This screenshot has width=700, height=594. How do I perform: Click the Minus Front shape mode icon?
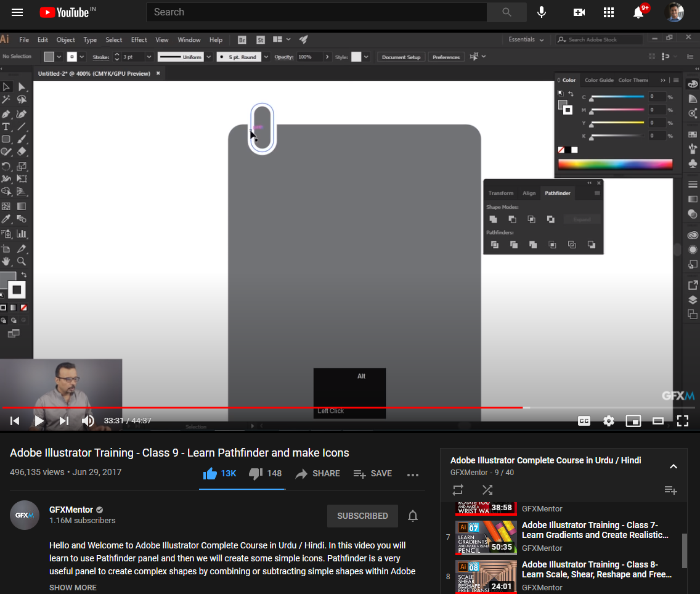(512, 219)
